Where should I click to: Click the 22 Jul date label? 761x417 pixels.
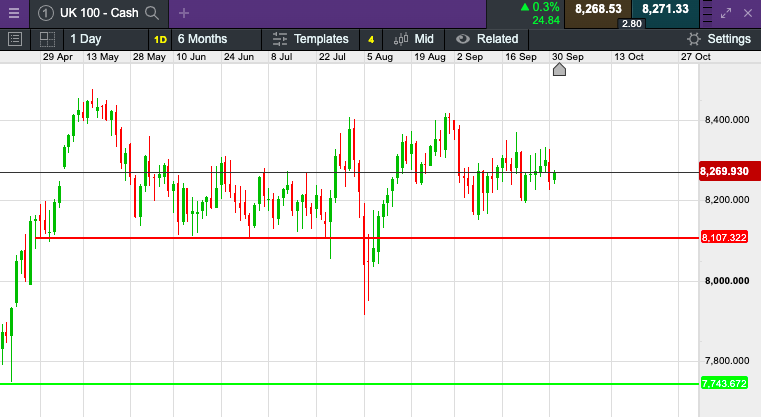(x=332, y=57)
